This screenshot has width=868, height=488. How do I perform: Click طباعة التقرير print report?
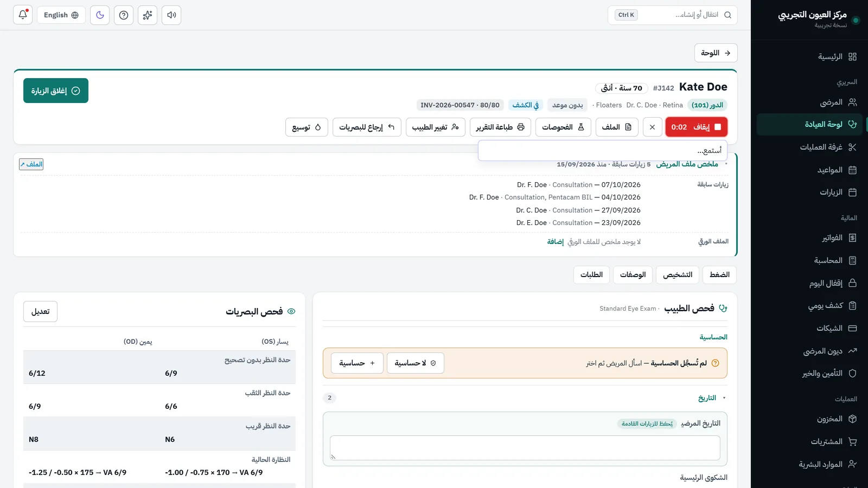(x=500, y=127)
